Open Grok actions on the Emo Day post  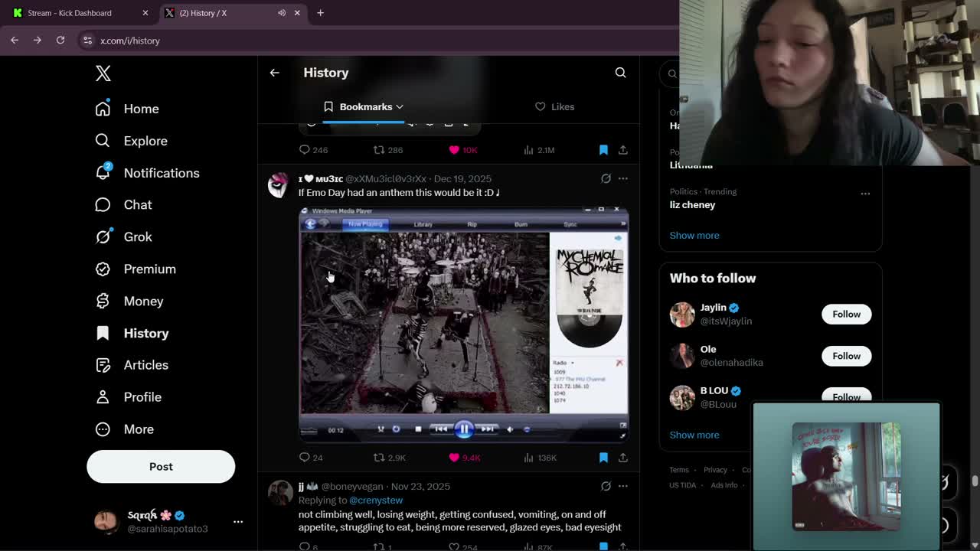(606, 178)
